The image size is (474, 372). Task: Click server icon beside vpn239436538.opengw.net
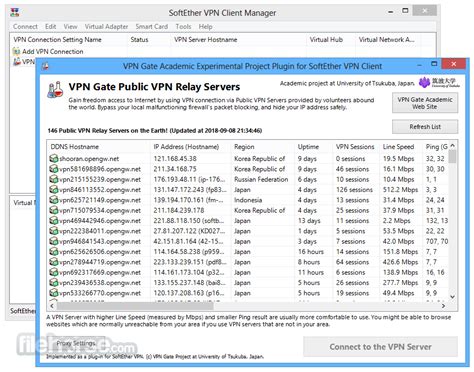[x=54, y=283]
